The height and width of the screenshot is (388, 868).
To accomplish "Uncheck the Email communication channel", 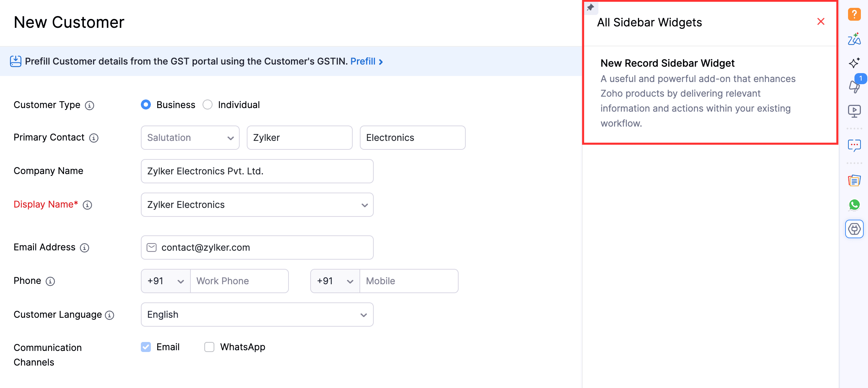I will click(146, 347).
